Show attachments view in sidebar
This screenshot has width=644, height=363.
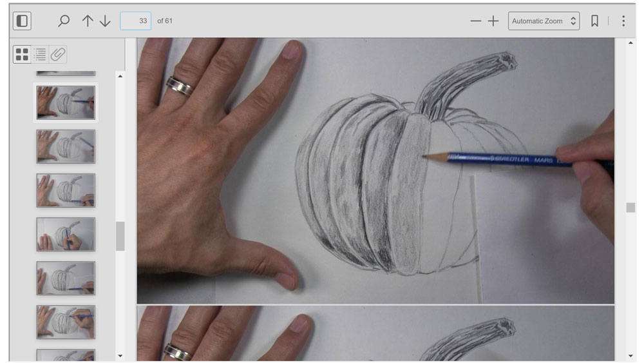pos(58,54)
